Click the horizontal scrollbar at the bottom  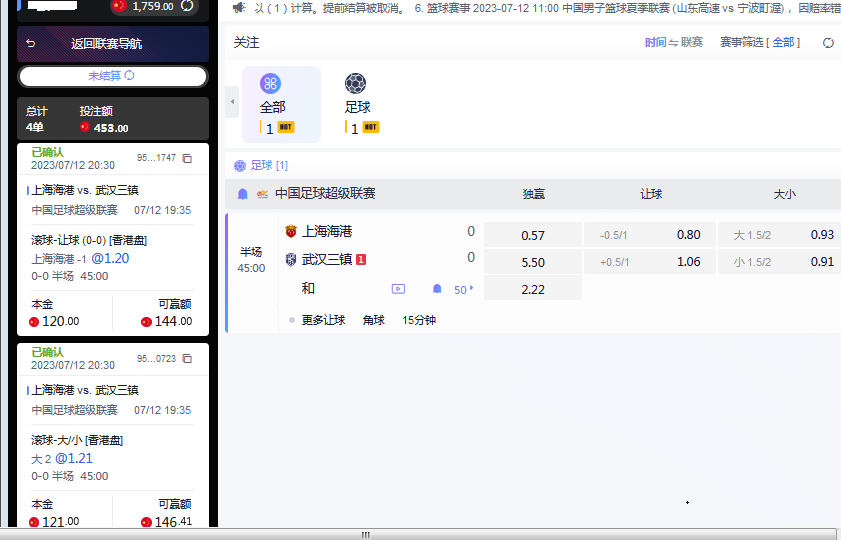[x=366, y=535]
